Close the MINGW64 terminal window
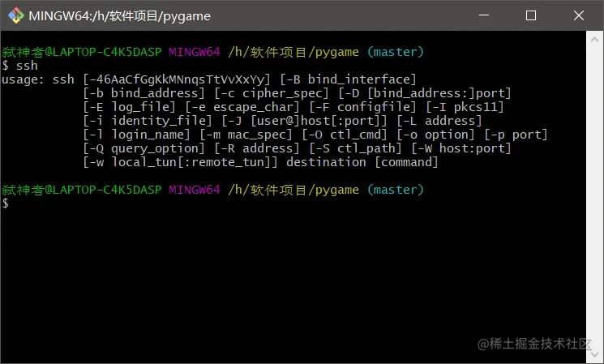604x364 pixels. (579, 15)
